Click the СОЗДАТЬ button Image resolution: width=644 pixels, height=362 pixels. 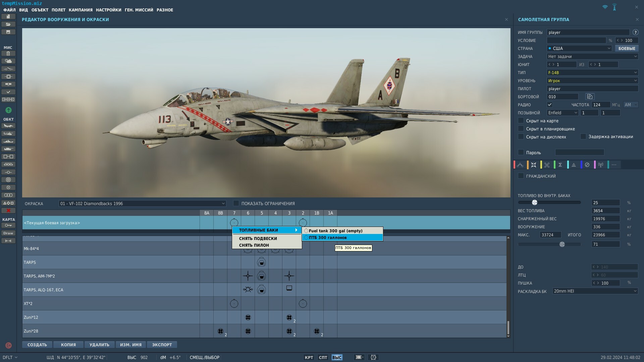point(37,345)
